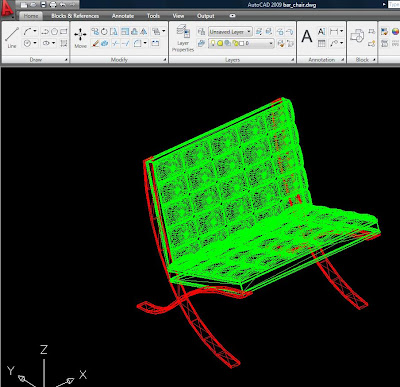The width and height of the screenshot is (400, 387).
Task: Select the Fillet tool
Action: 138,43
